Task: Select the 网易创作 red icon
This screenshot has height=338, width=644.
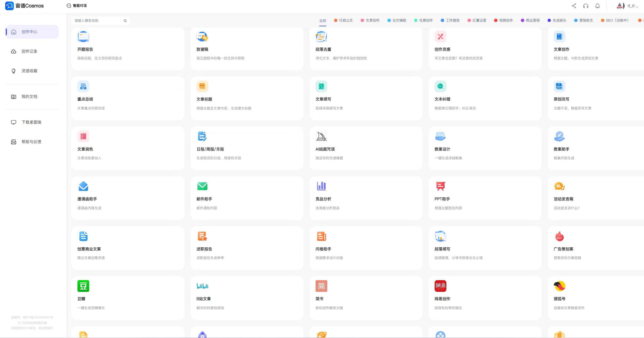Action: click(440, 286)
